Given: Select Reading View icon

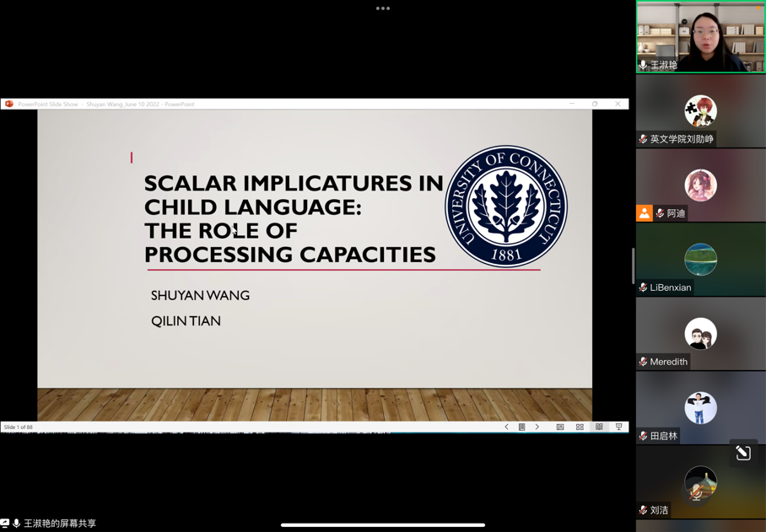Looking at the screenshot, I should coord(599,427).
